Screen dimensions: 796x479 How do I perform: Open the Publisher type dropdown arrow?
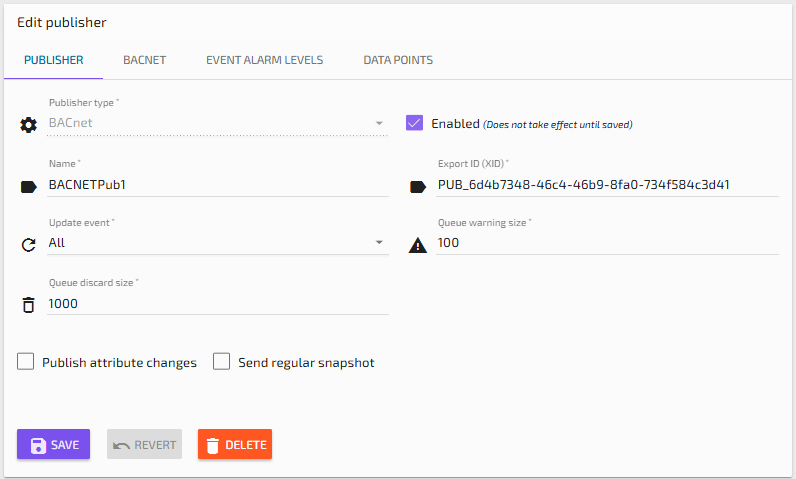[379, 124]
